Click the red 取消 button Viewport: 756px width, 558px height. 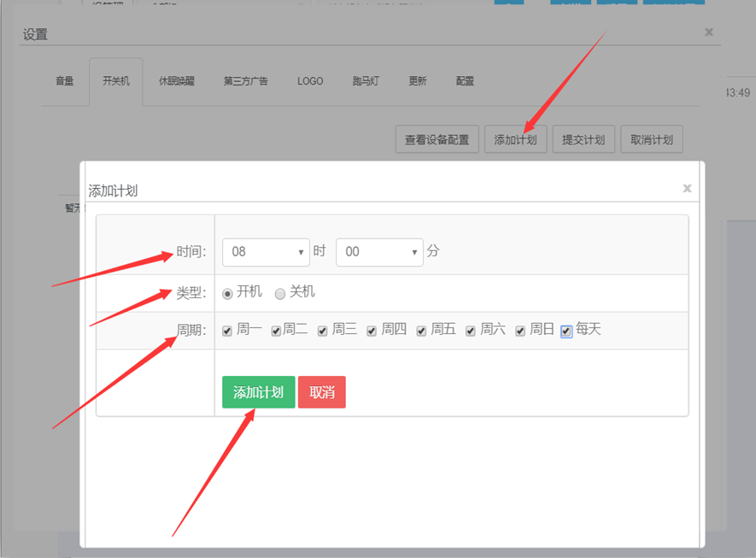click(322, 392)
